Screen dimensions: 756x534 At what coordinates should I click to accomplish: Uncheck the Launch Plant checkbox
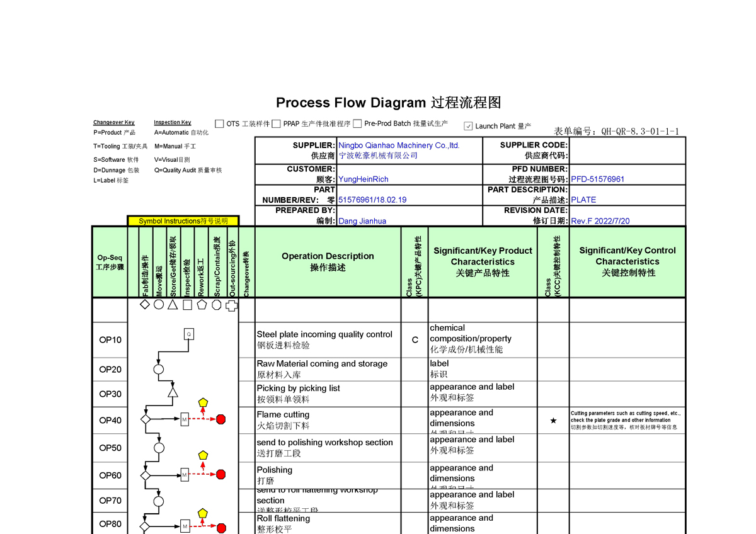pyautogui.click(x=468, y=126)
